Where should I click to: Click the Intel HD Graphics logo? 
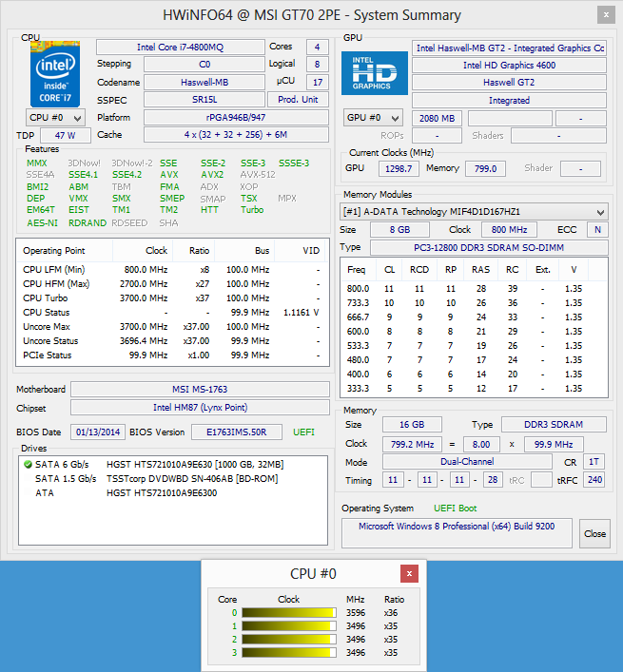[375, 73]
